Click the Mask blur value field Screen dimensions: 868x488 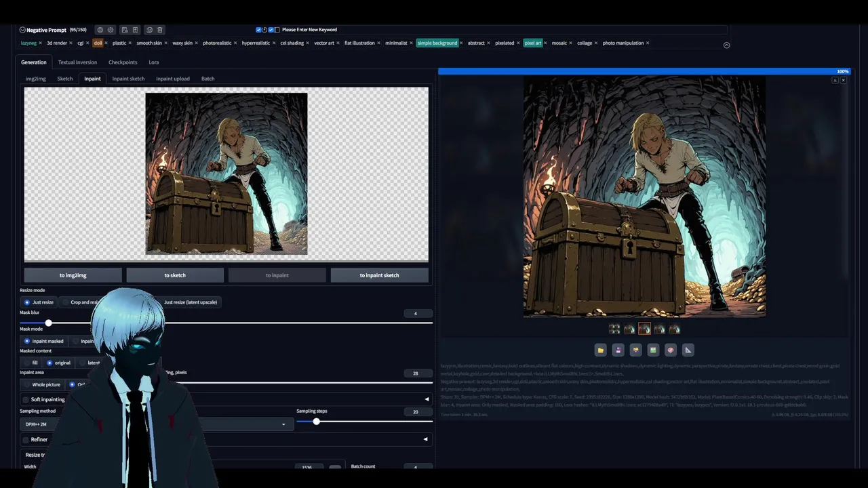(x=418, y=313)
